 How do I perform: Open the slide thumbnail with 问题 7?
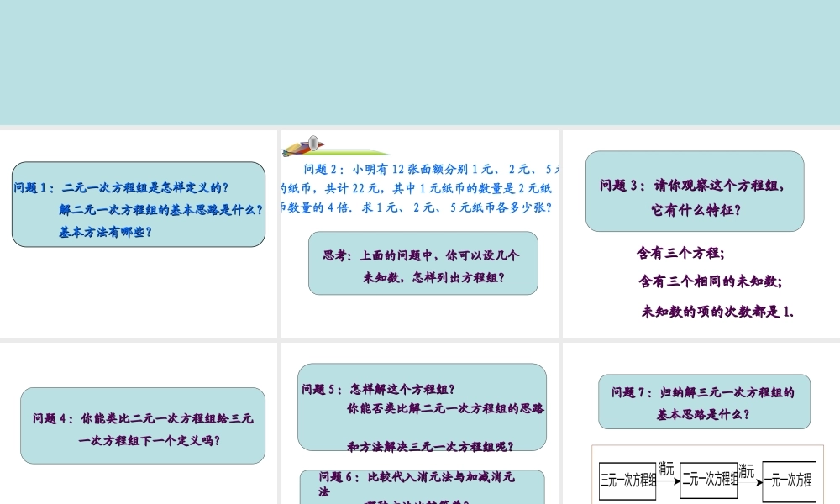[701, 423]
